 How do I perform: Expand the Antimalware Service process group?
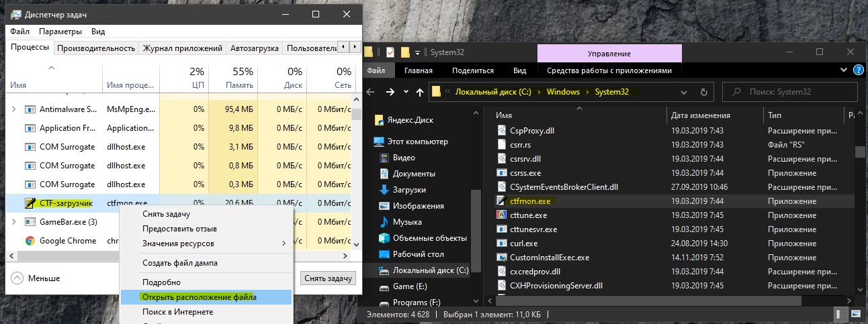click(14, 109)
